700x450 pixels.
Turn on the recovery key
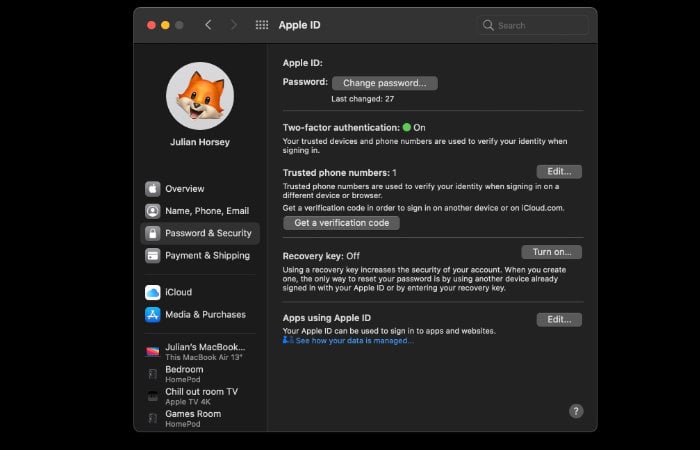[551, 252]
